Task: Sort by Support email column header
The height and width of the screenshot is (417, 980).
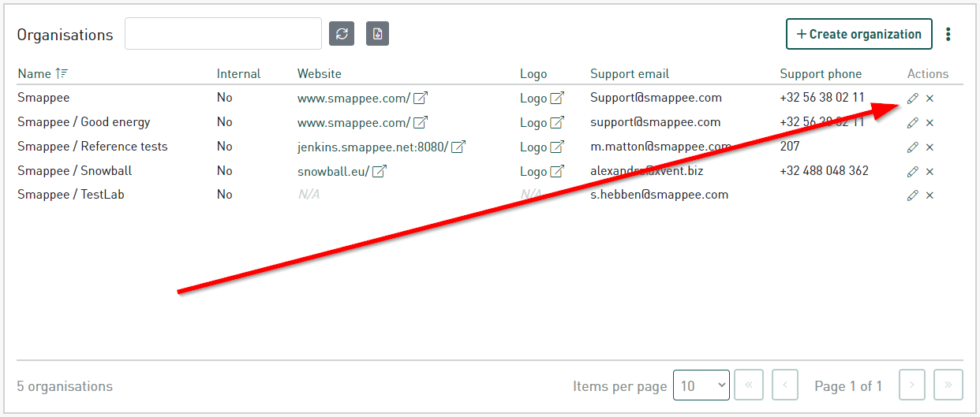Action: click(x=630, y=73)
